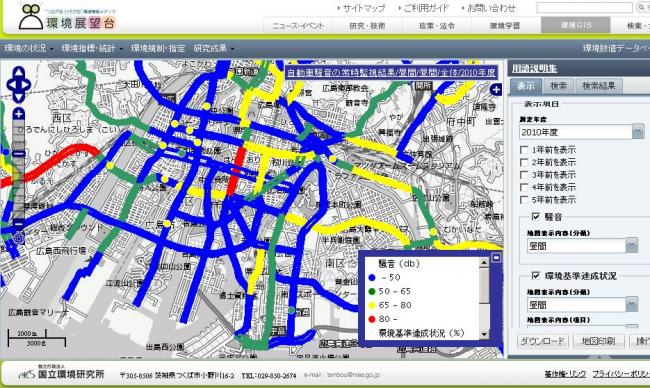Check the 1年前を表示 checkbox
This screenshot has height=388, width=650.
coord(524,150)
